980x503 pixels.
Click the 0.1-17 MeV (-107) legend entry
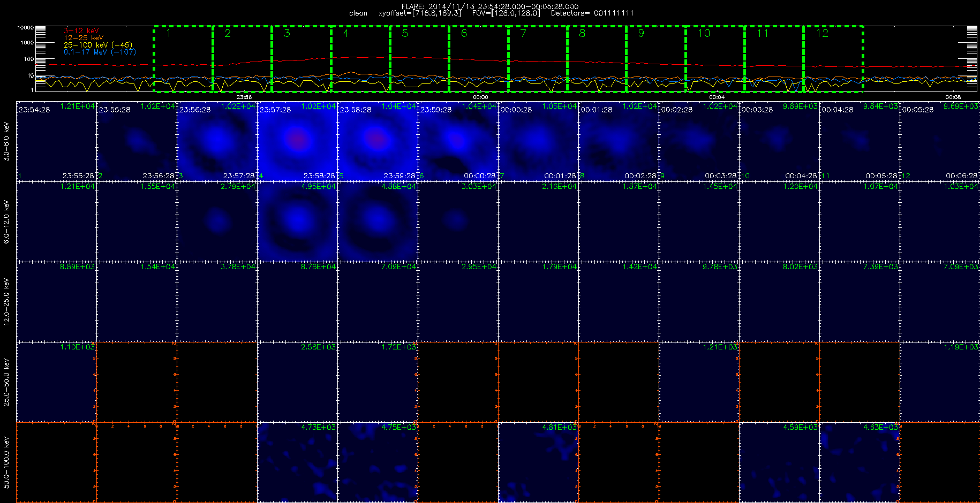click(100, 52)
